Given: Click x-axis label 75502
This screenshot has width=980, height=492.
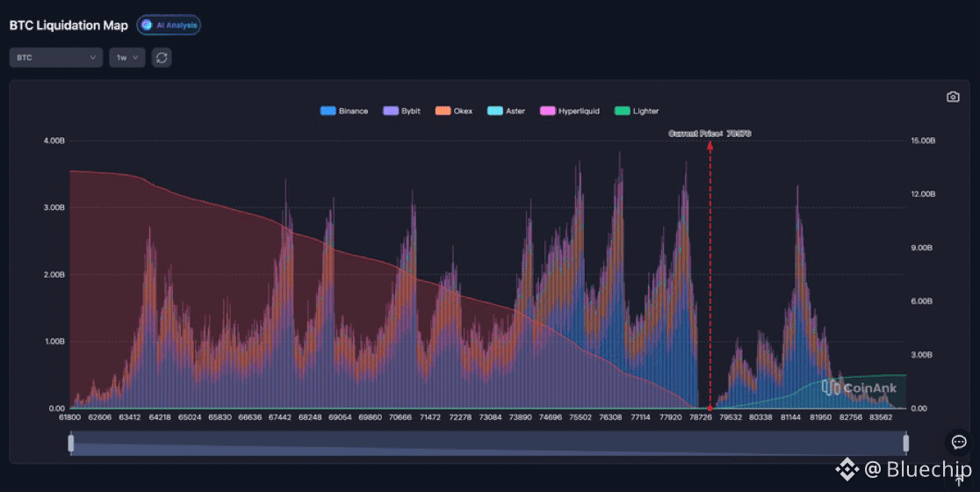Looking at the screenshot, I should tap(580, 417).
